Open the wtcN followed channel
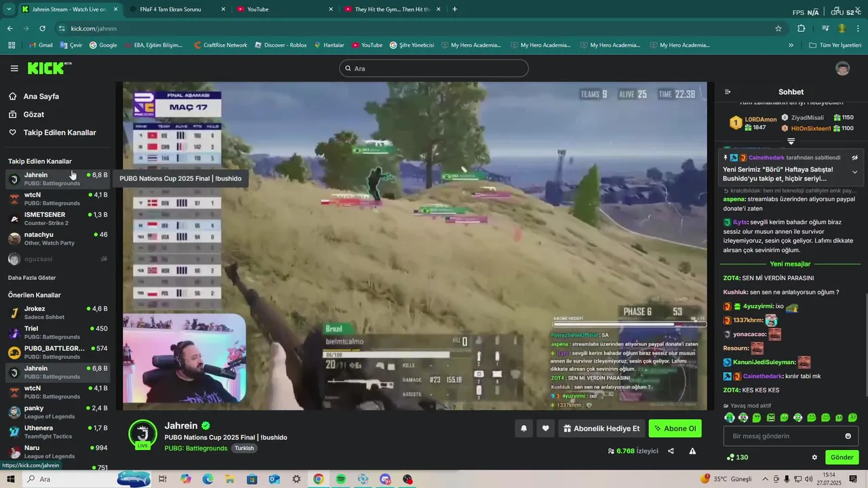 click(58, 199)
